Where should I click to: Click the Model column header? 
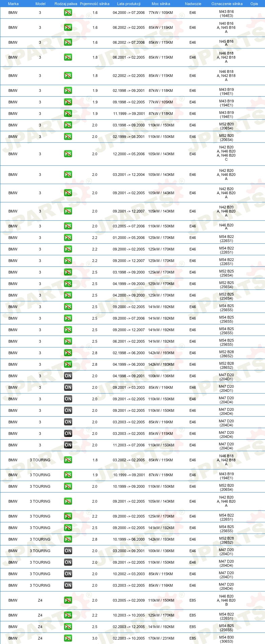[40, 4]
